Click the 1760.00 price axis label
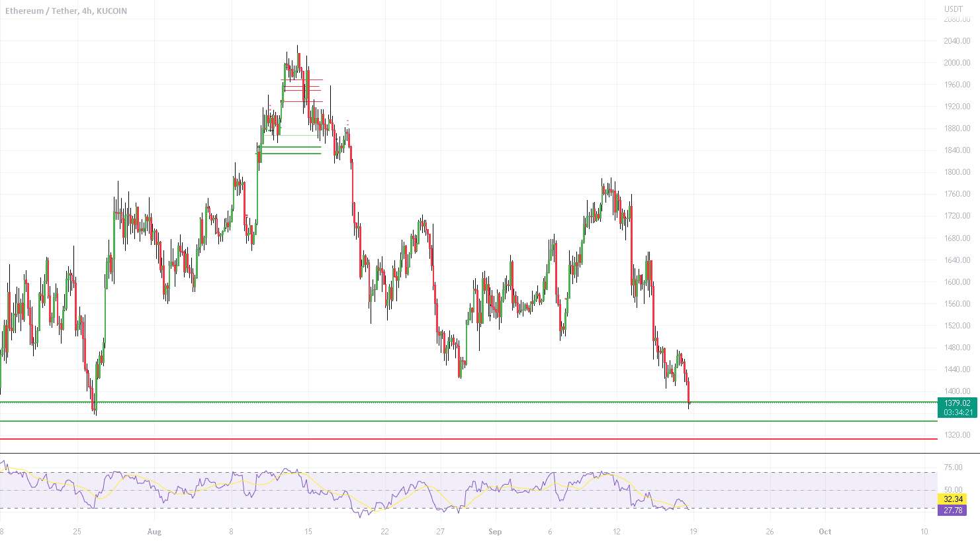 (957, 194)
